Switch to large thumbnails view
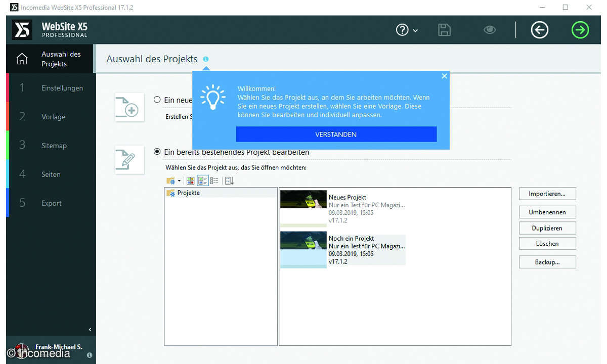Screen dimensions: 607x364 [191, 180]
